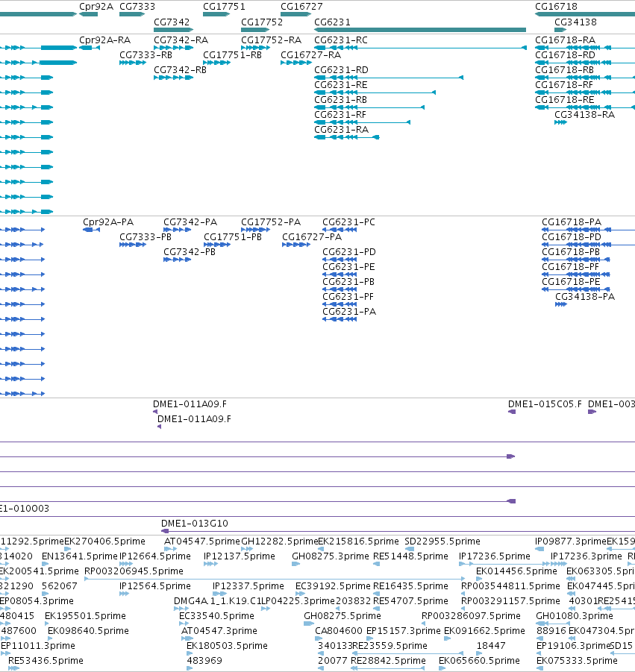Select protein CG6231-PD
This screenshot has height=672, width=635.
point(348,252)
